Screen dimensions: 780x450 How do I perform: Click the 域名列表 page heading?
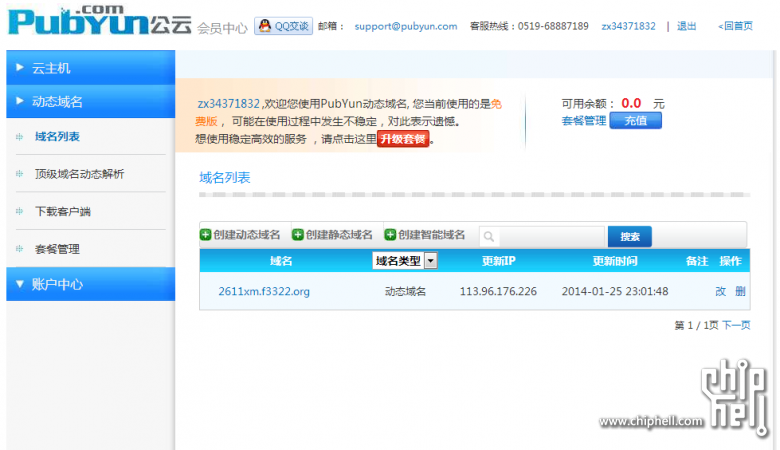[x=225, y=178]
